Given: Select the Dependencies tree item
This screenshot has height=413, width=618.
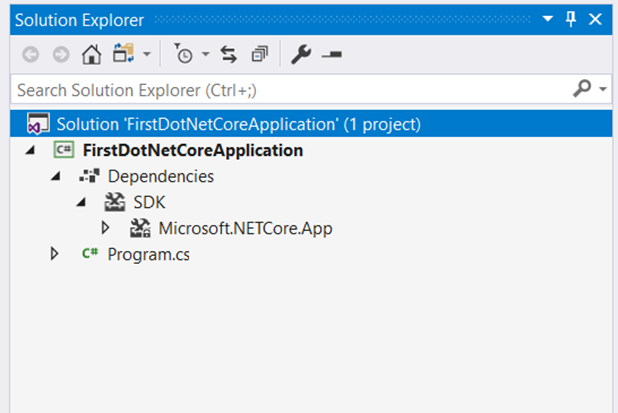Looking at the screenshot, I should 161,176.
